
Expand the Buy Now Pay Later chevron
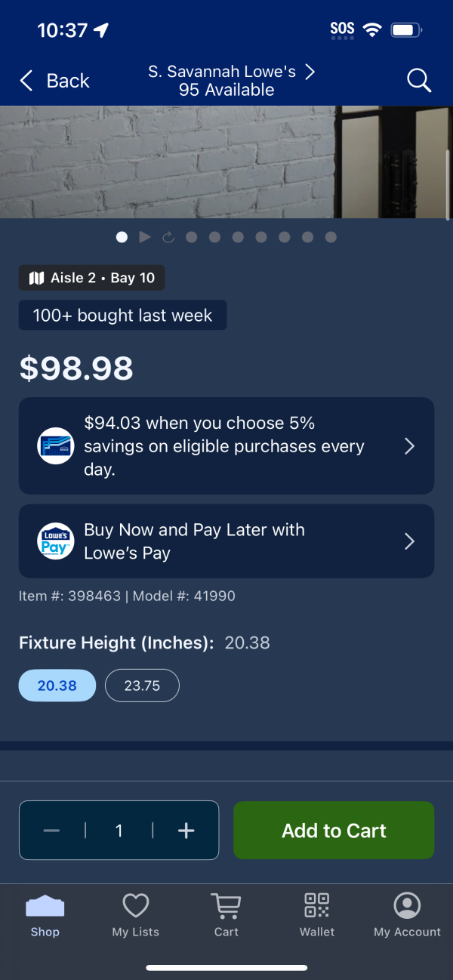pyautogui.click(x=409, y=541)
